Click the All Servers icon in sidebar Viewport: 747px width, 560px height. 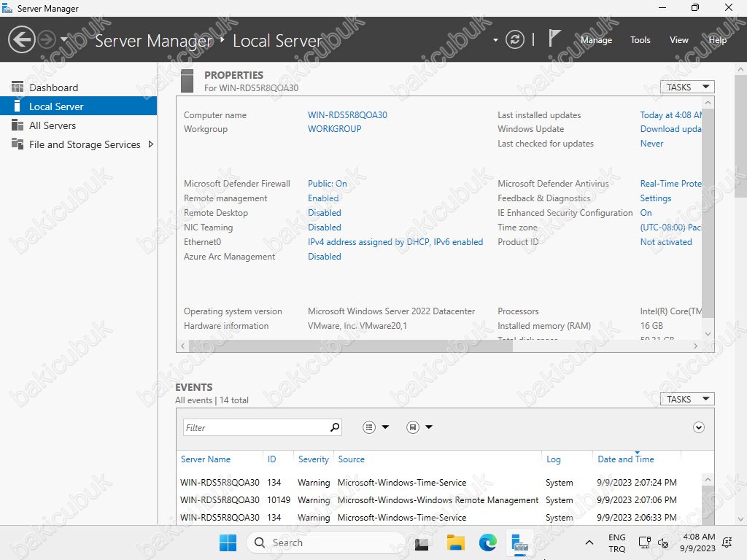[x=18, y=125]
